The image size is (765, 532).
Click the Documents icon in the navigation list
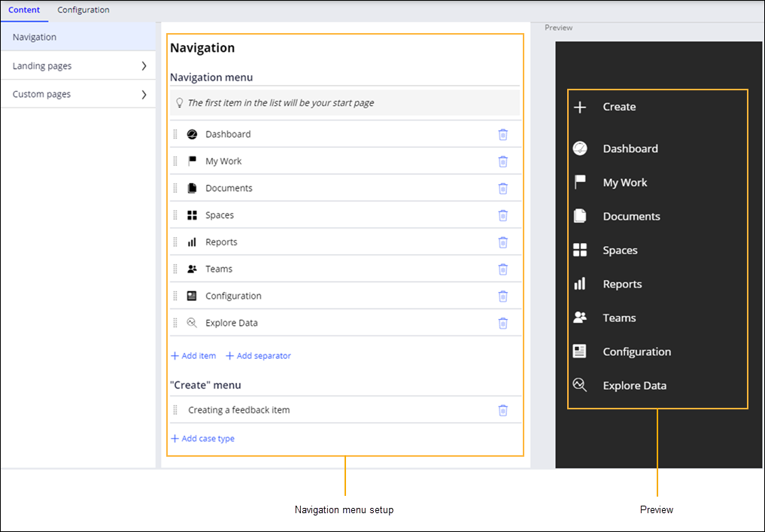[x=192, y=188]
